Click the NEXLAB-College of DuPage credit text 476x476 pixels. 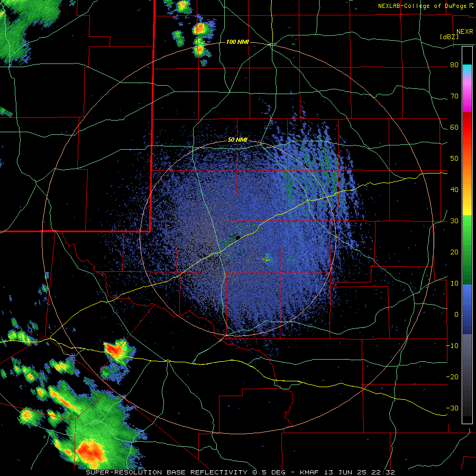point(424,6)
